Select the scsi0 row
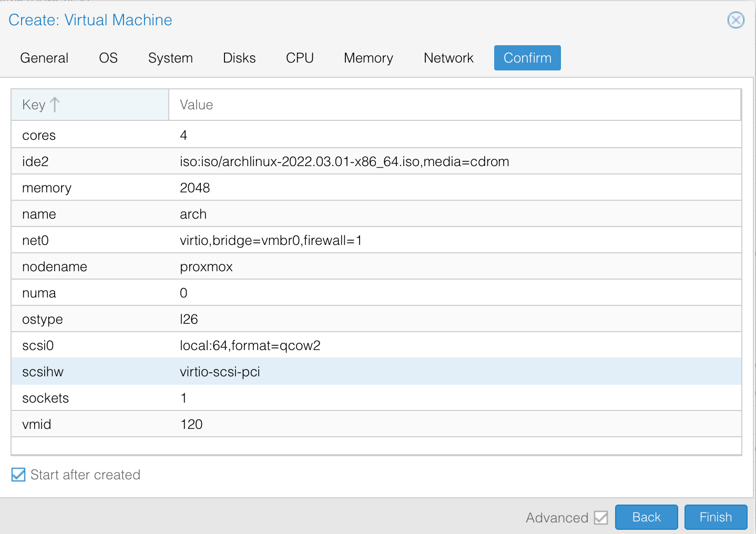 click(x=376, y=345)
